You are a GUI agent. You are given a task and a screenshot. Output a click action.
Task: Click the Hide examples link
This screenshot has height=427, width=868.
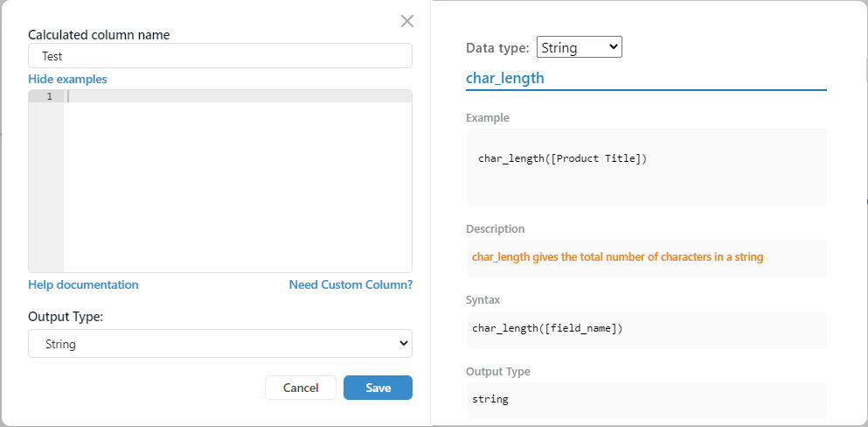67,79
